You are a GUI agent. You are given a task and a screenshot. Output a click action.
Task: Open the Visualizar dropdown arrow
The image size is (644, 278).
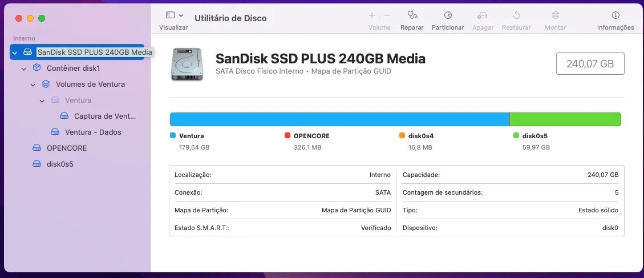point(181,15)
